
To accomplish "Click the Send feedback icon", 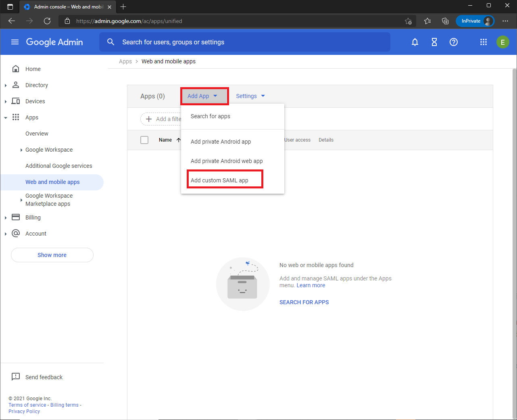I will click(x=16, y=377).
